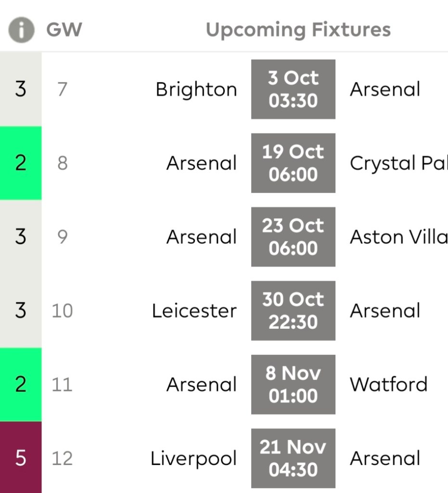Viewport: 448px width, 493px height.
Task: Open the 21 Nov 04:30 kickoff box
Action: coord(293,458)
